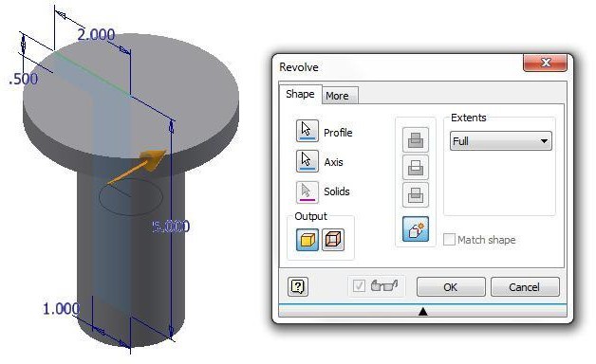Select the New solid operation icon
Screen dimensions: 596x364
point(416,228)
